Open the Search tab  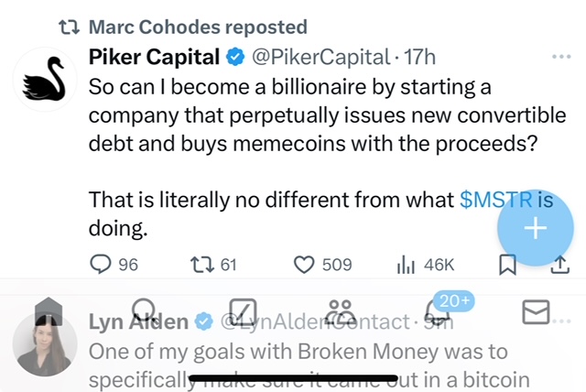coord(145,312)
